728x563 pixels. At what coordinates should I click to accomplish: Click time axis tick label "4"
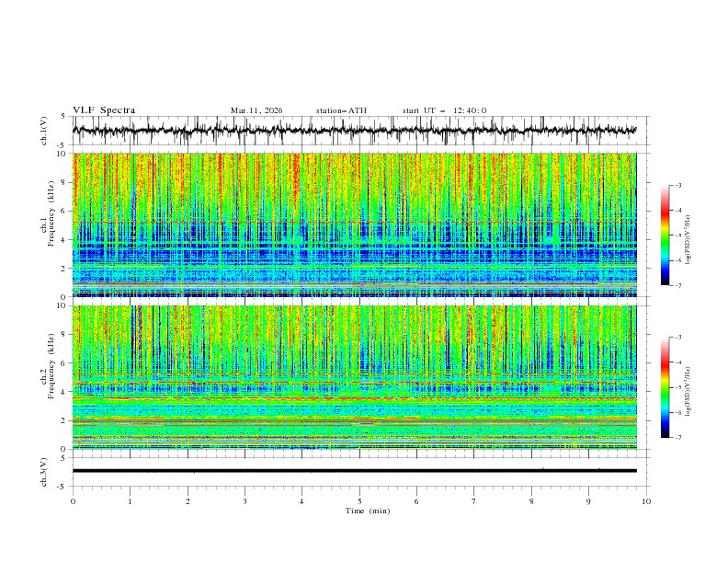pyautogui.click(x=301, y=501)
